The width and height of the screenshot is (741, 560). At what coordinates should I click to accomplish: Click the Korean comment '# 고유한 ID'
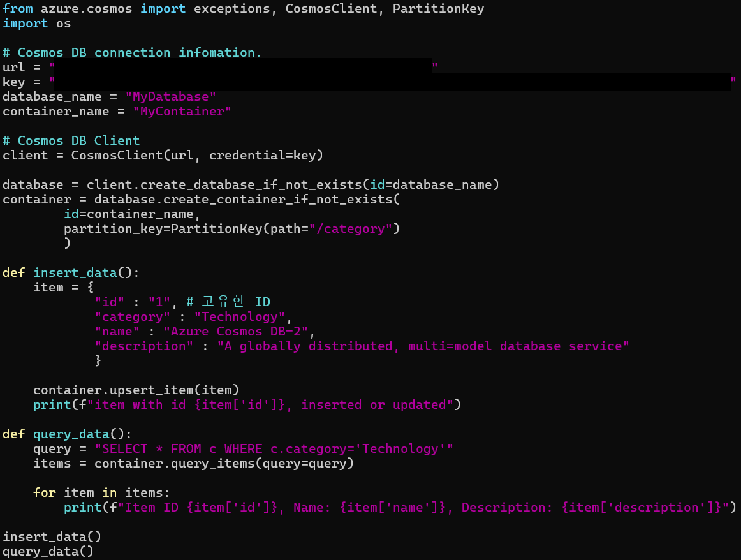pos(228,302)
